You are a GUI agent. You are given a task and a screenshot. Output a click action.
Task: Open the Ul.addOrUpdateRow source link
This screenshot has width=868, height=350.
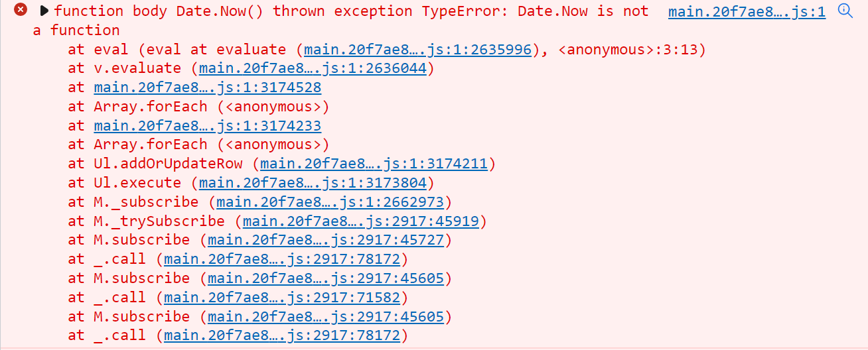pos(374,164)
